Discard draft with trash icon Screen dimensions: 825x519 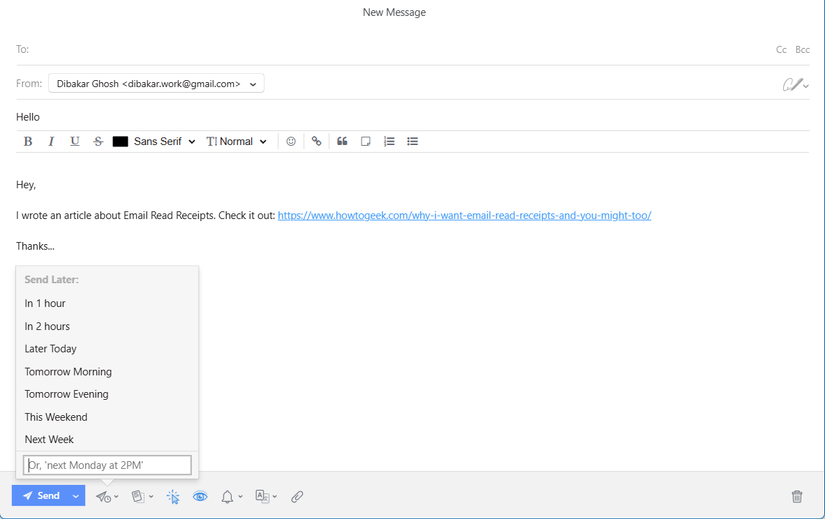(x=797, y=496)
